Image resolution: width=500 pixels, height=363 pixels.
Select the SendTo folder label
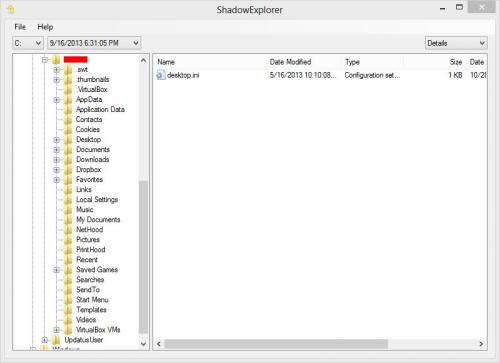click(x=88, y=290)
